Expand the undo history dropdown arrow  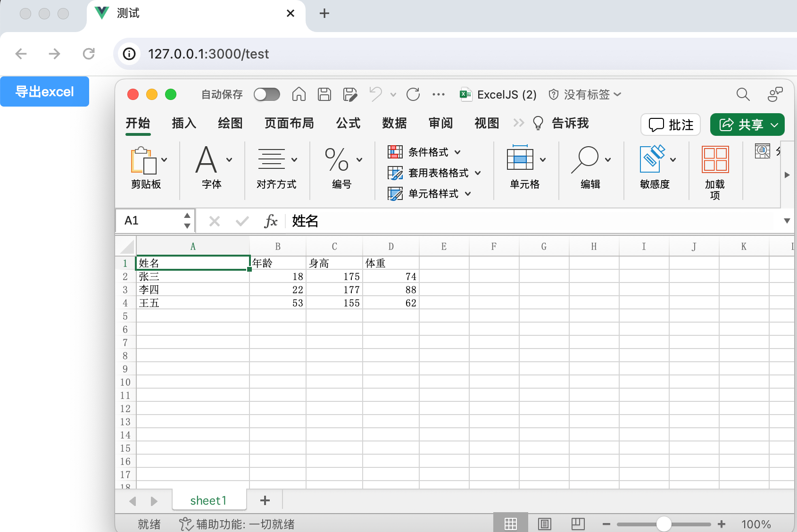393,94
